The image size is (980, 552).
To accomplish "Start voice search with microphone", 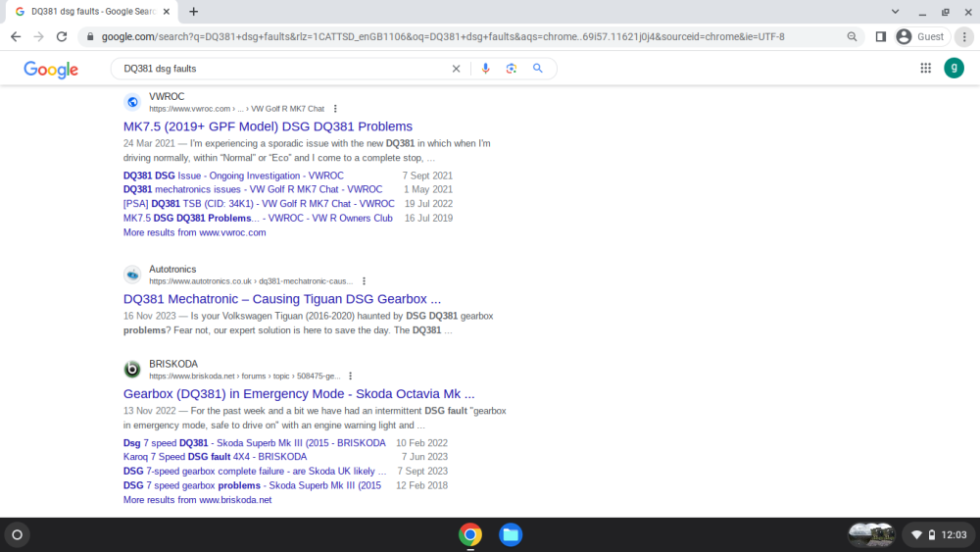I will (x=486, y=69).
